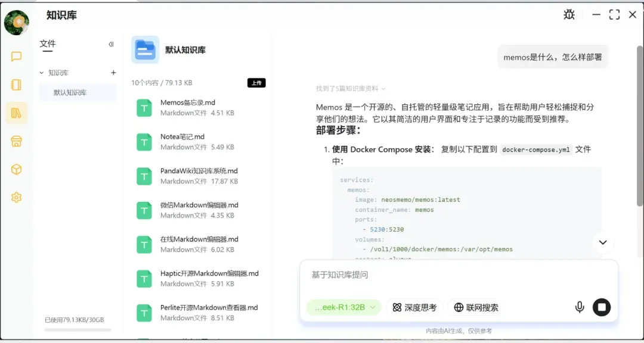Click the file icon of 微信Markdown编辑器.md
This screenshot has height=343, width=644.
click(144, 210)
